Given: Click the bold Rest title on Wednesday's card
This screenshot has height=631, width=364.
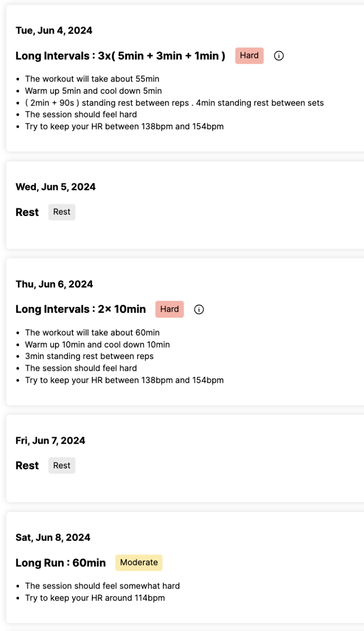Looking at the screenshot, I should [27, 212].
